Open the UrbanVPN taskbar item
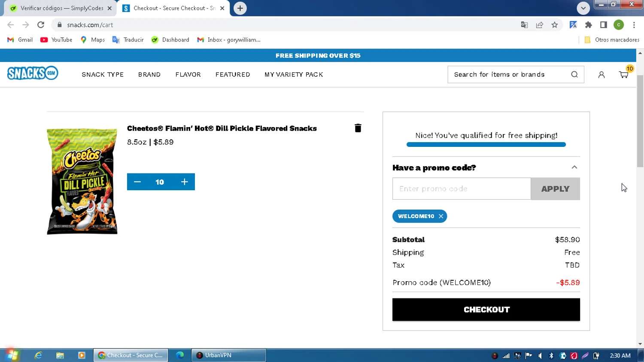Screen dimensions: 644x362 pos(229,355)
